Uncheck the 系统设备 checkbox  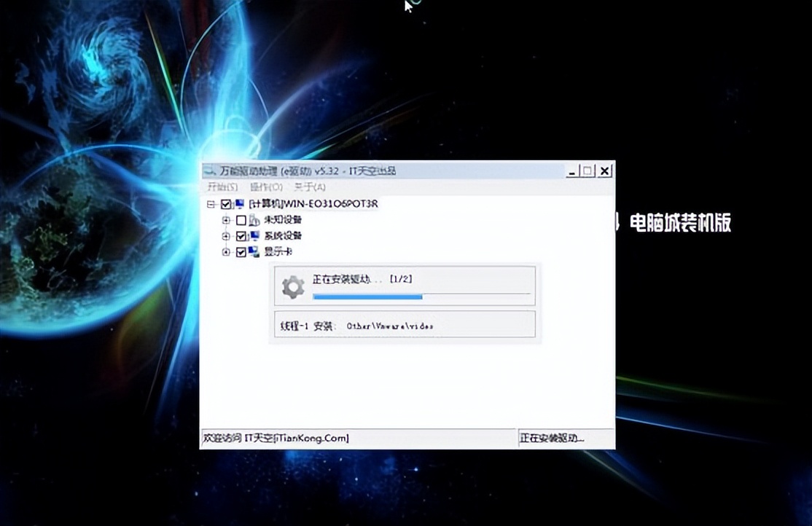241,236
